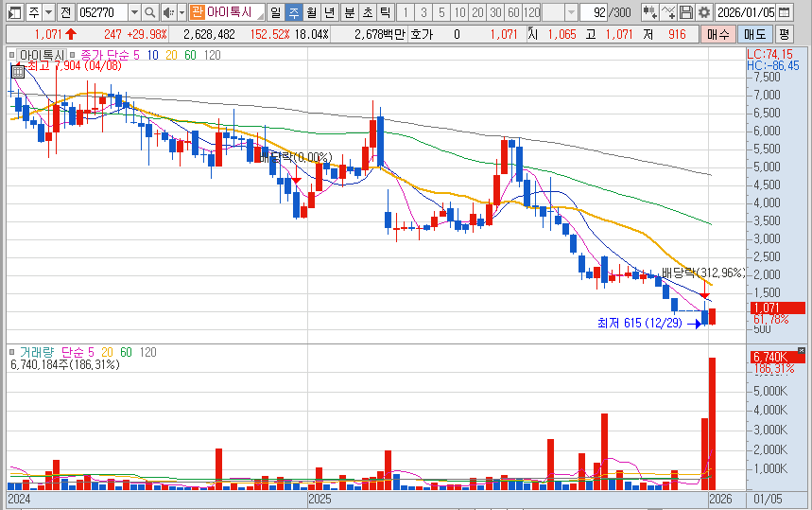
Task: Choose the 30 interval button
Action: tap(495, 12)
